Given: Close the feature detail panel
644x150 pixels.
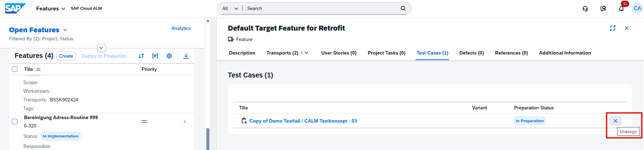Looking at the screenshot, I should [627, 28].
